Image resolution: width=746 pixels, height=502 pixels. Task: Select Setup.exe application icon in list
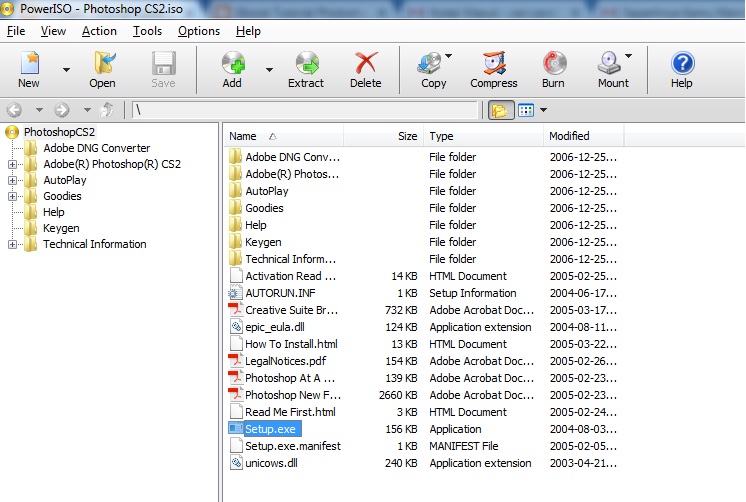[x=236, y=428]
